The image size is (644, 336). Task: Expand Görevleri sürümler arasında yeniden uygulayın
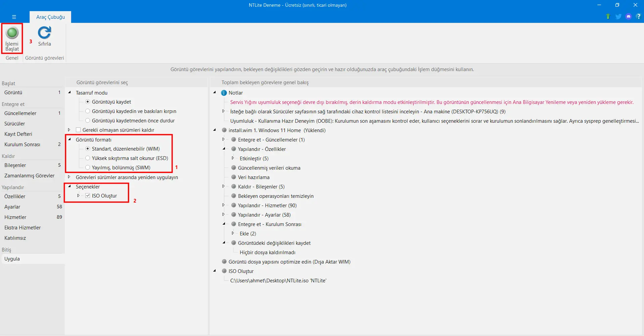point(69,177)
